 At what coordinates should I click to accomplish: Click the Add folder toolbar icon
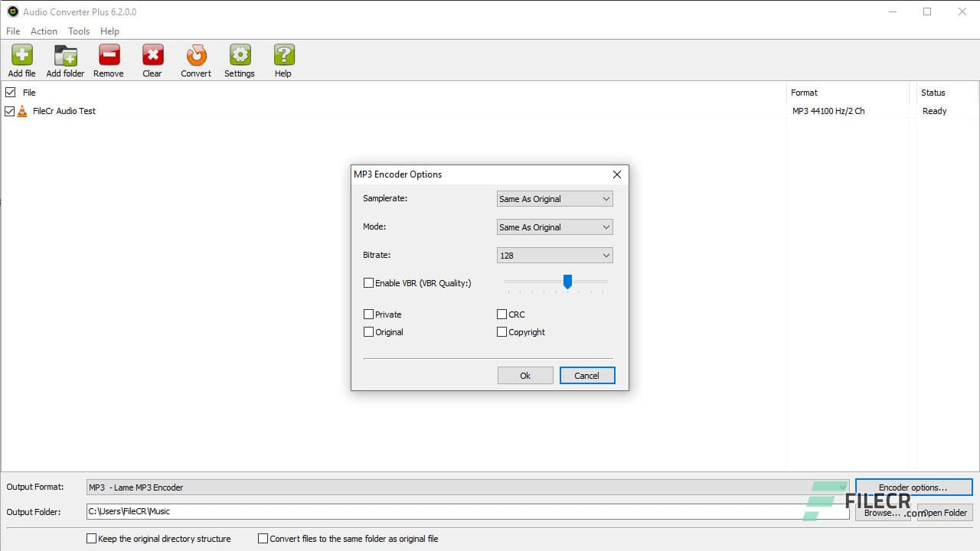(65, 55)
